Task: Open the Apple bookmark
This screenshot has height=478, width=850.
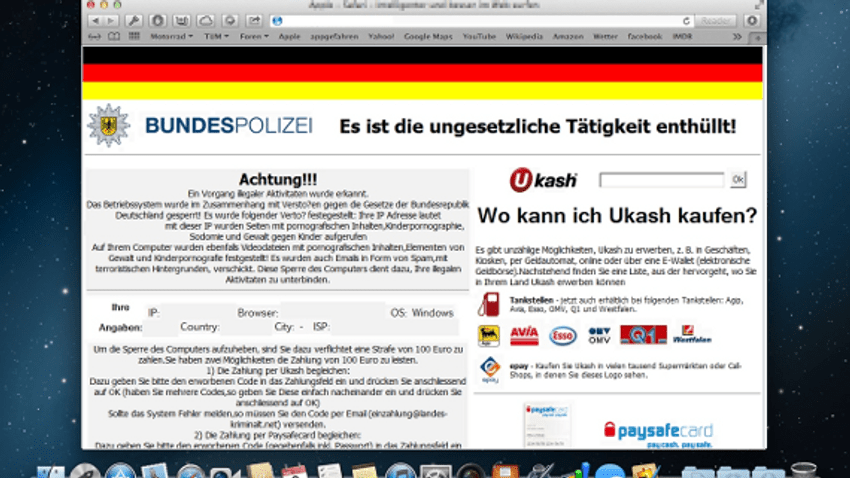Action: [289, 36]
